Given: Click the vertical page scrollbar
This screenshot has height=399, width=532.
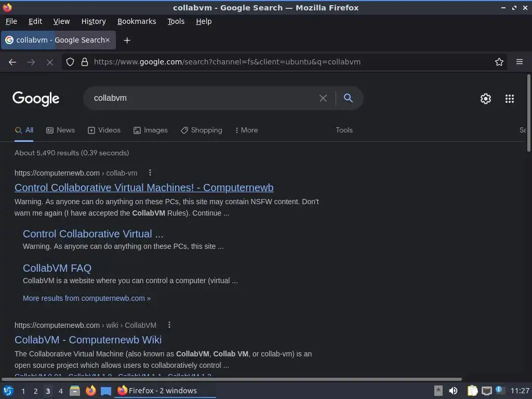Looking at the screenshot, I should pos(528,113).
